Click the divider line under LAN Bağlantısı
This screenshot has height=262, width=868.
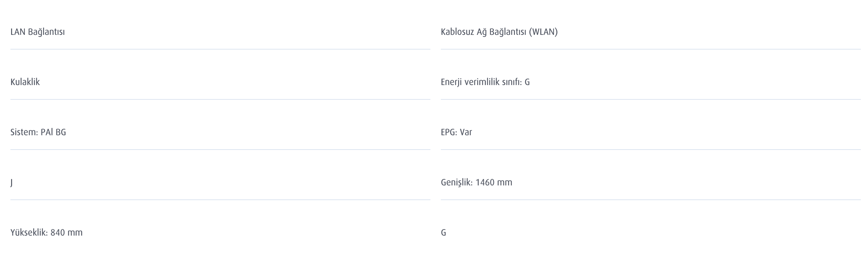[220, 49]
